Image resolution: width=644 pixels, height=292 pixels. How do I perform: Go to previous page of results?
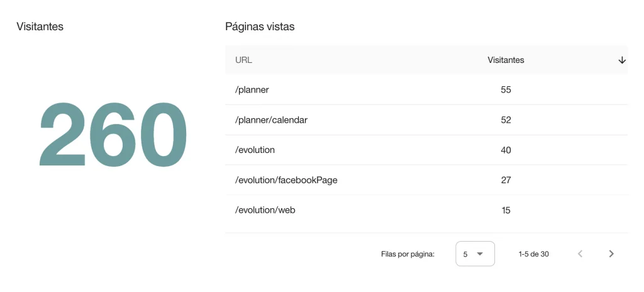(x=580, y=254)
